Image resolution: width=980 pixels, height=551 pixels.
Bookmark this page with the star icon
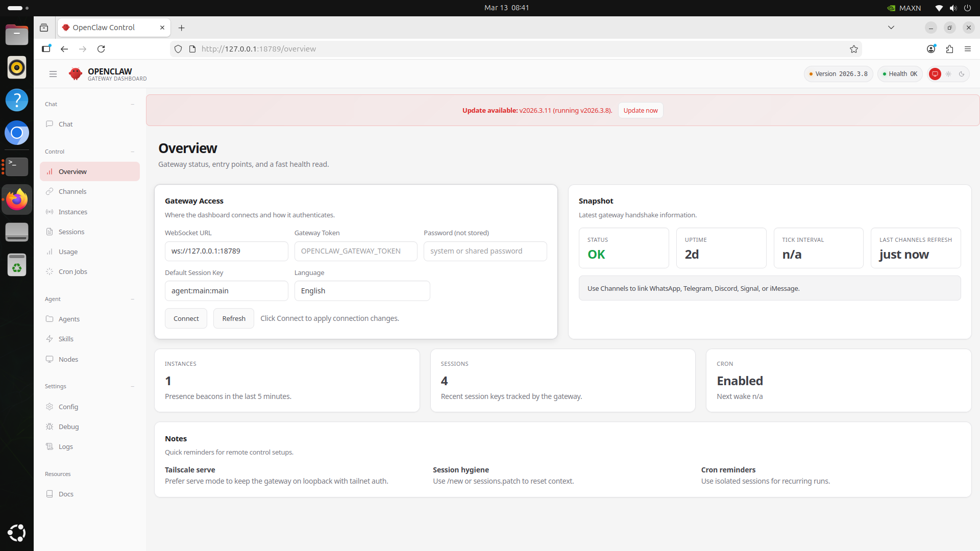(854, 49)
